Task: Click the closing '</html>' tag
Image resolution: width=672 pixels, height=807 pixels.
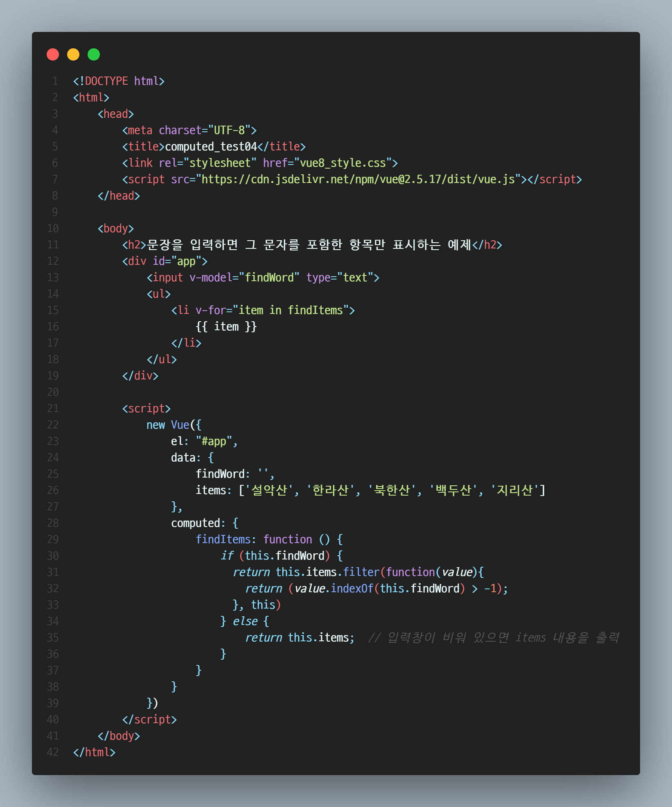Action: pos(94,752)
